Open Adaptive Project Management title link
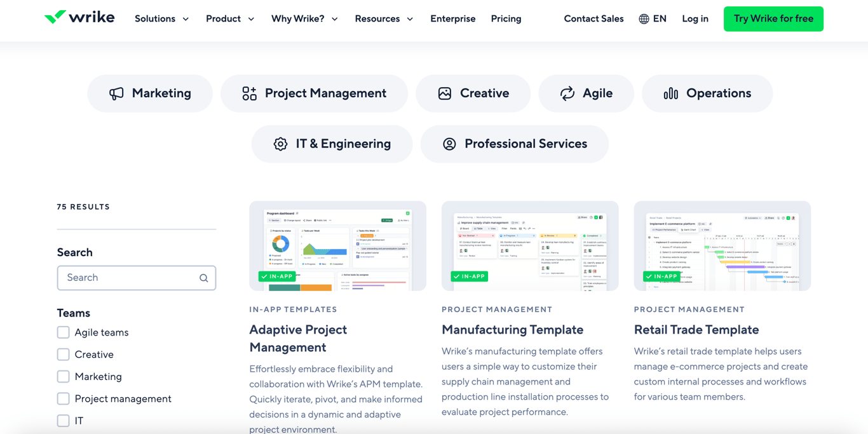This screenshot has height=434, width=868. [298, 339]
